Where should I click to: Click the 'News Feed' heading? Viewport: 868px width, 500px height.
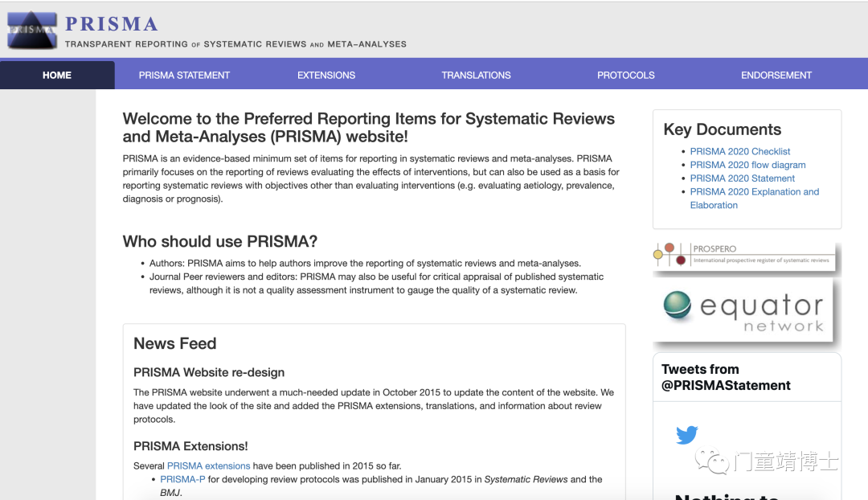[x=175, y=343]
